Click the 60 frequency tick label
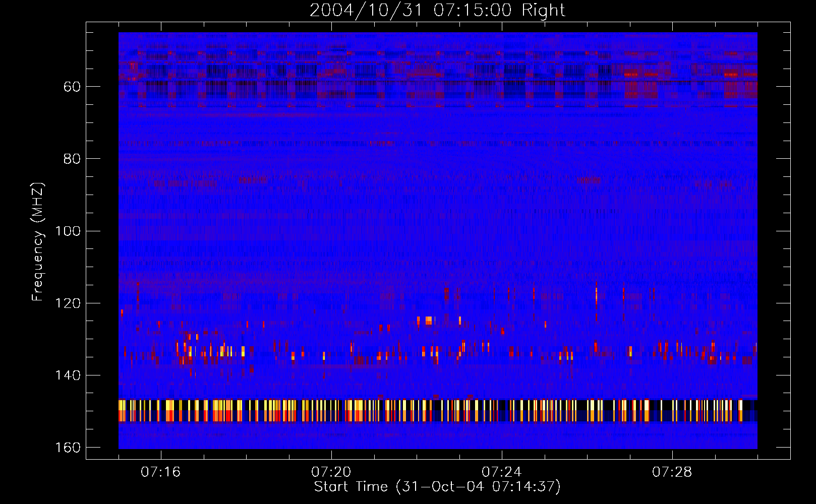 click(72, 87)
